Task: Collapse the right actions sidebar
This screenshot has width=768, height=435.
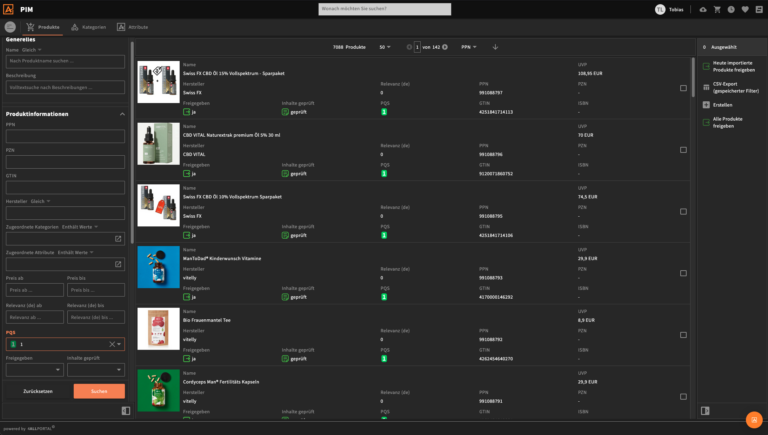Action: [705, 411]
